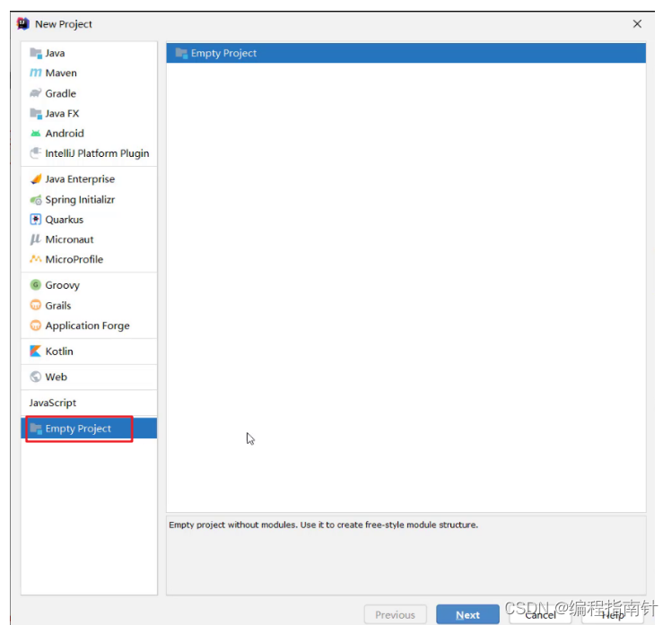Close the New Project window
This screenshot has height=625, width=672.
[x=637, y=23]
